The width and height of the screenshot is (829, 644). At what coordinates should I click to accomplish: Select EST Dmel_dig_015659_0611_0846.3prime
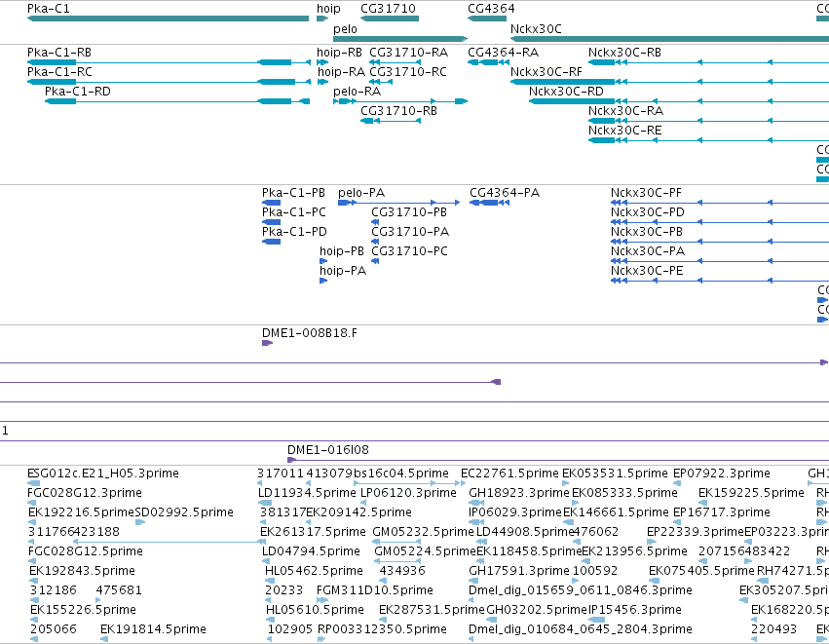[581, 590]
